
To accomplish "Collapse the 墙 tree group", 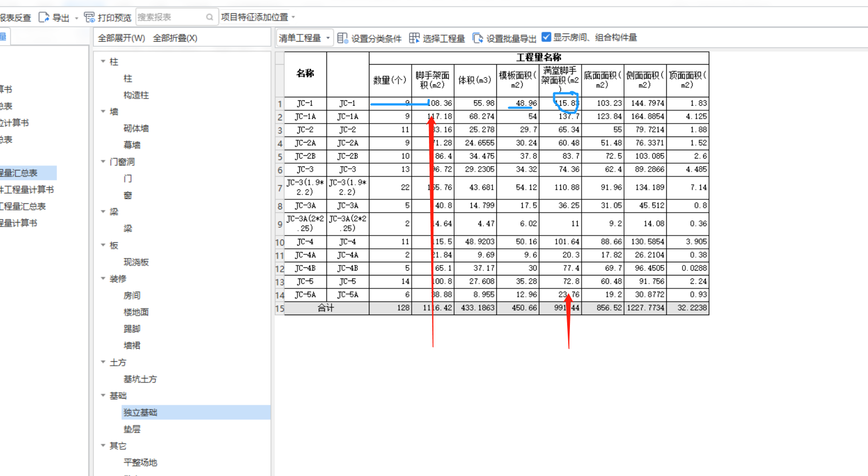I will 103,111.
